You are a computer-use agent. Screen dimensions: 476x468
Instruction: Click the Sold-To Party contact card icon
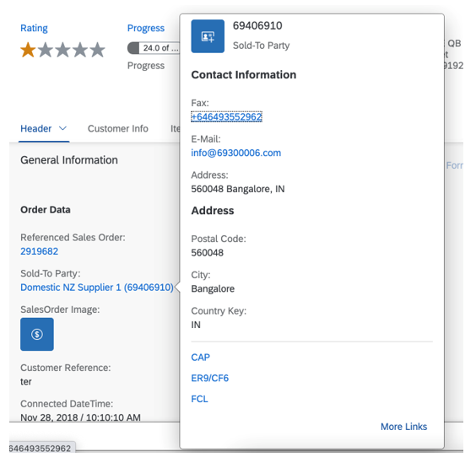coord(208,36)
